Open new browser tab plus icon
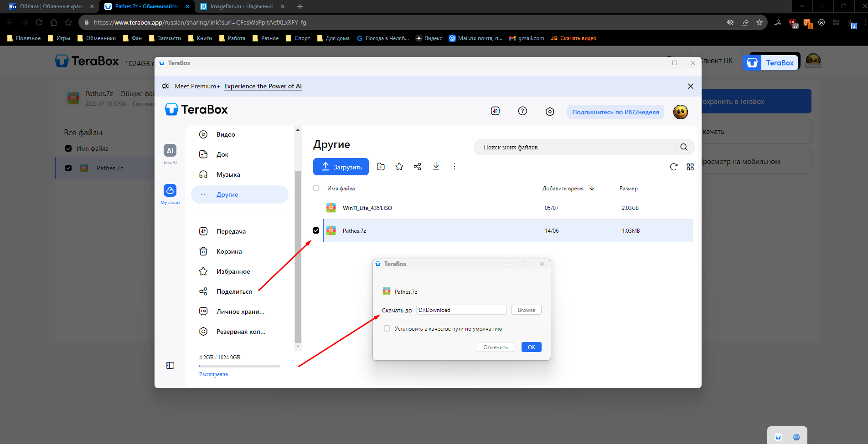 [300, 6]
